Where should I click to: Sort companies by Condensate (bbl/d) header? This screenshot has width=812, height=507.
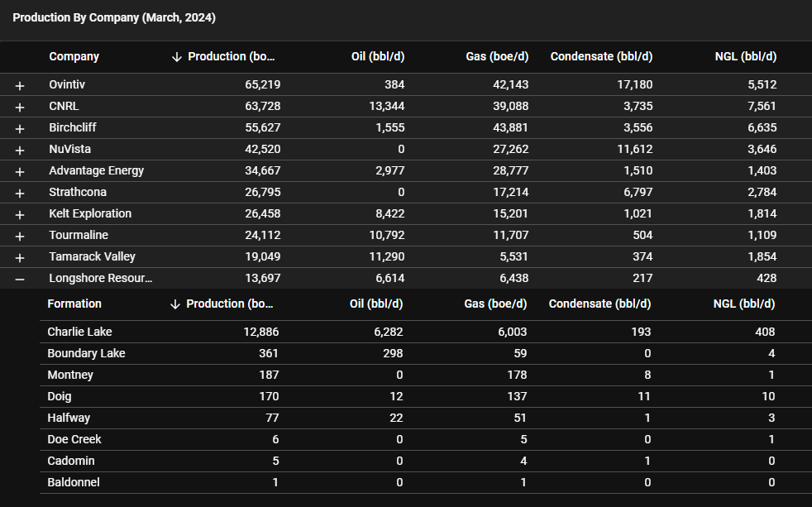click(601, 56)
